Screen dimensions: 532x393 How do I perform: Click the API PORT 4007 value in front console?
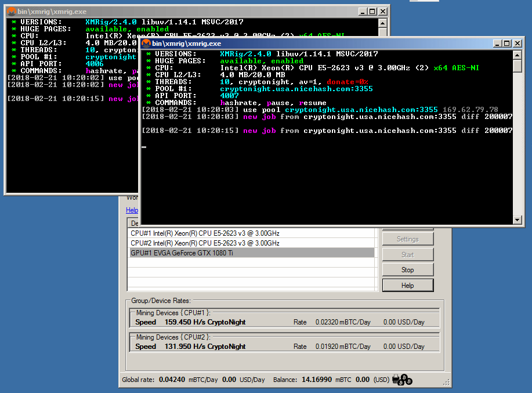[x=229, y=96]
